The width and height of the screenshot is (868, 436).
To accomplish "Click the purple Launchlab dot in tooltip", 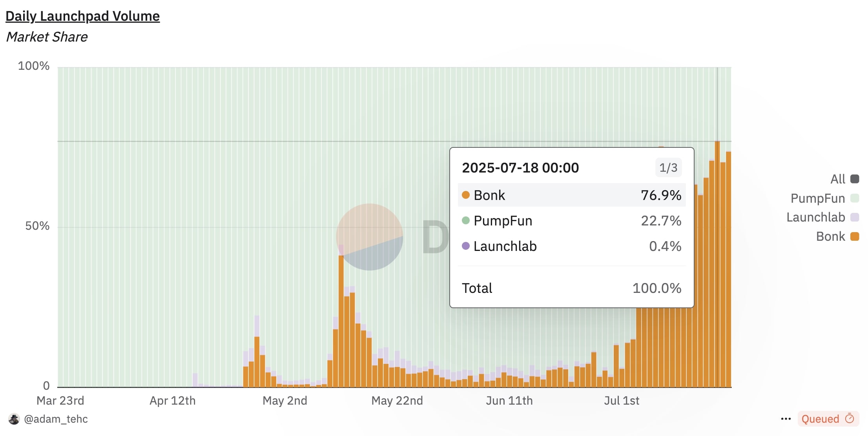I will pyautogui.click(x=466, y=246).
